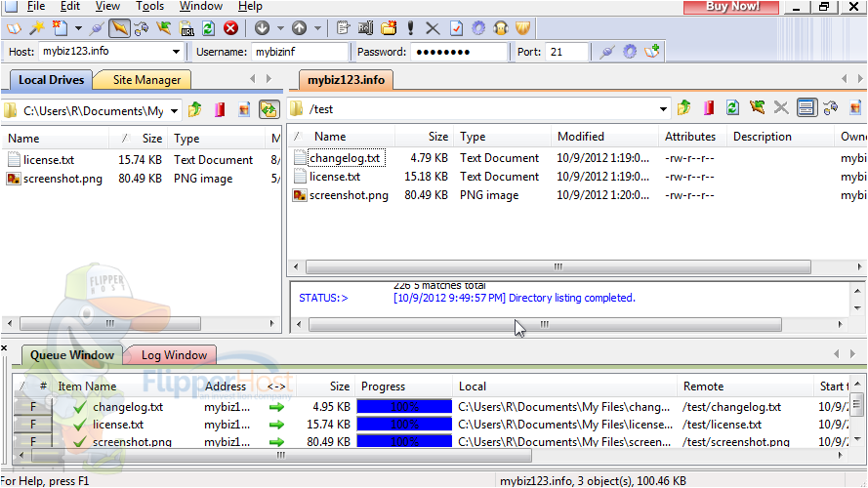
Task: Sort remote files by Attributes column
Action: pyautogui.click(x=692, y=137)
